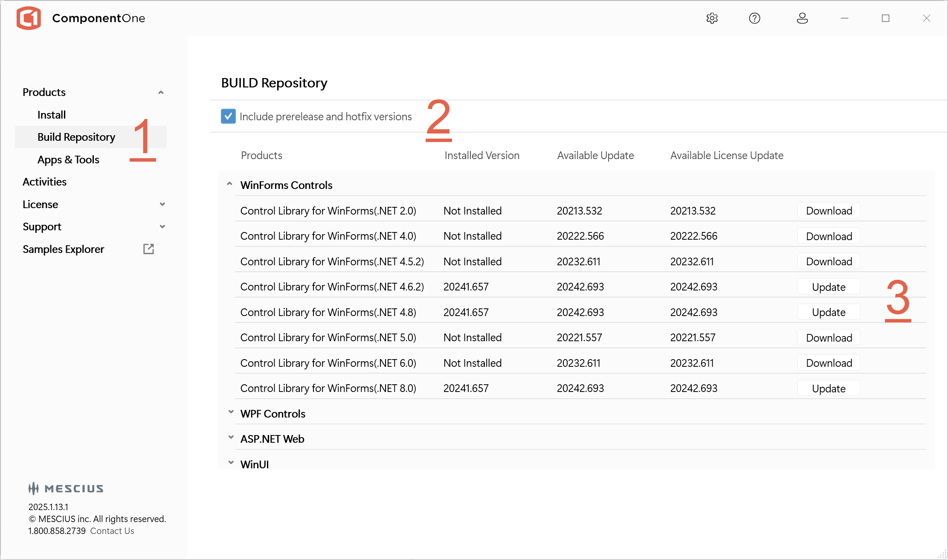
Task: Open the settings gear icon
Action: [x=712, y=18]
